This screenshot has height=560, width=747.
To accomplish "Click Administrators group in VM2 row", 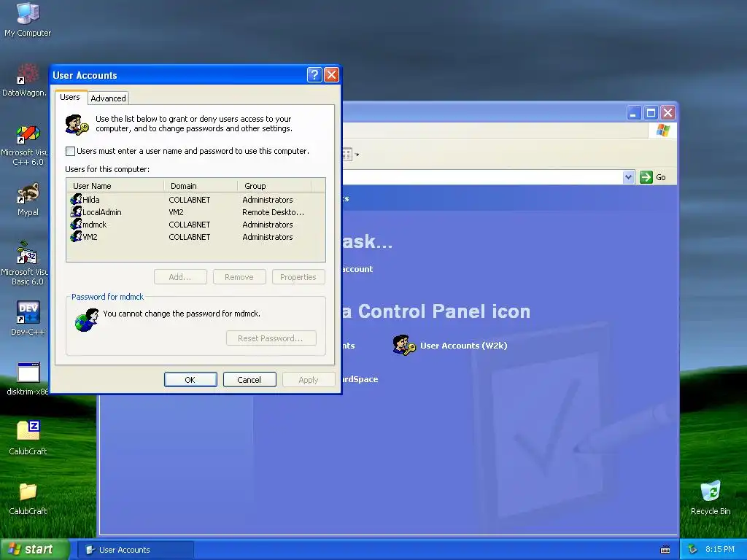I will tap(267, 237).
